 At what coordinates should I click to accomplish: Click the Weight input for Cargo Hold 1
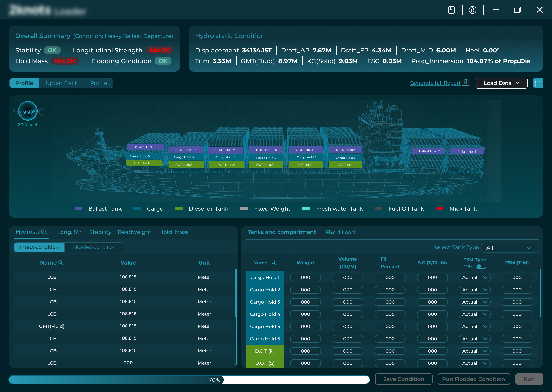305,277
